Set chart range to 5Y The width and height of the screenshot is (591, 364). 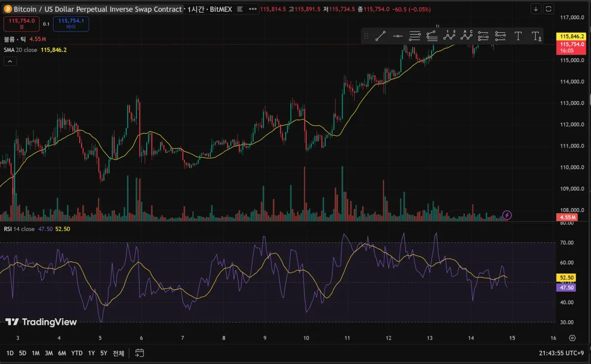click(104, 353)
